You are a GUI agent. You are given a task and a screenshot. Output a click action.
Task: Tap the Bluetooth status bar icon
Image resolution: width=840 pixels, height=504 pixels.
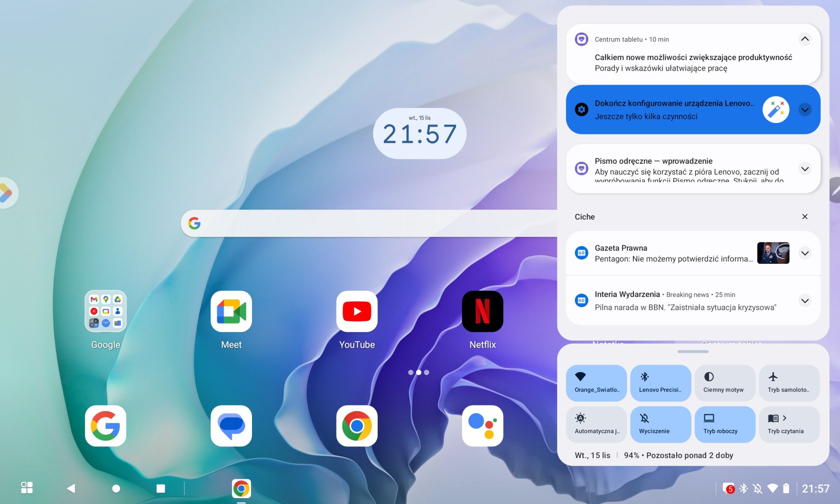tap(743, 488)
